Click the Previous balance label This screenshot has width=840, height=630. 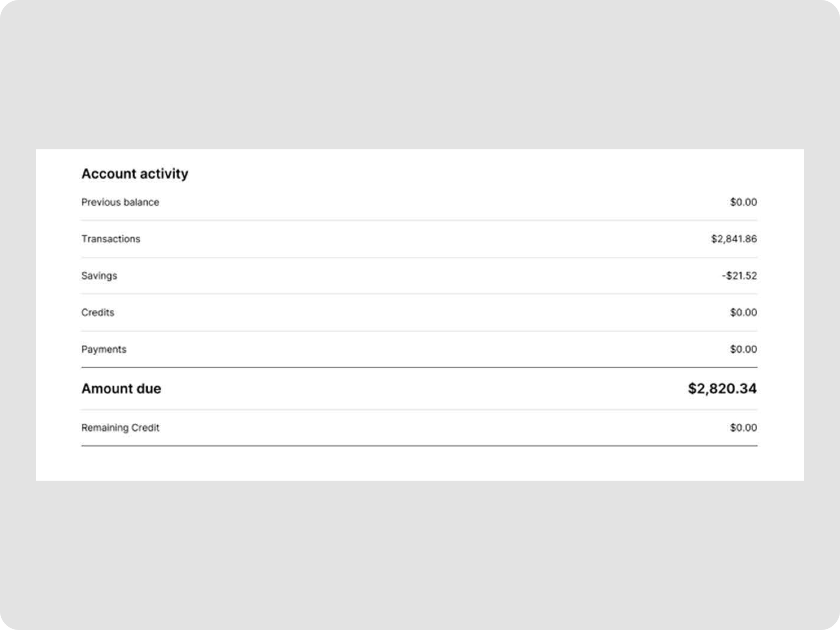120,202
